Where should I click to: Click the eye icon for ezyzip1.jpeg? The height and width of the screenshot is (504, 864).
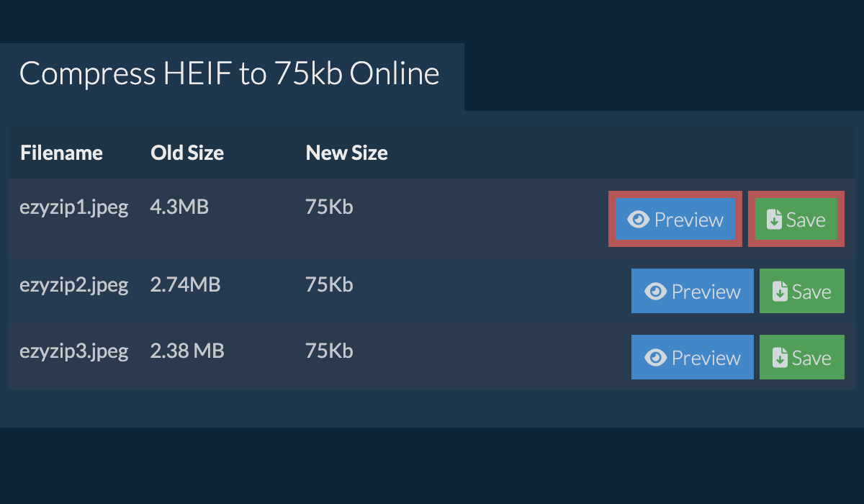coord(638,220)
